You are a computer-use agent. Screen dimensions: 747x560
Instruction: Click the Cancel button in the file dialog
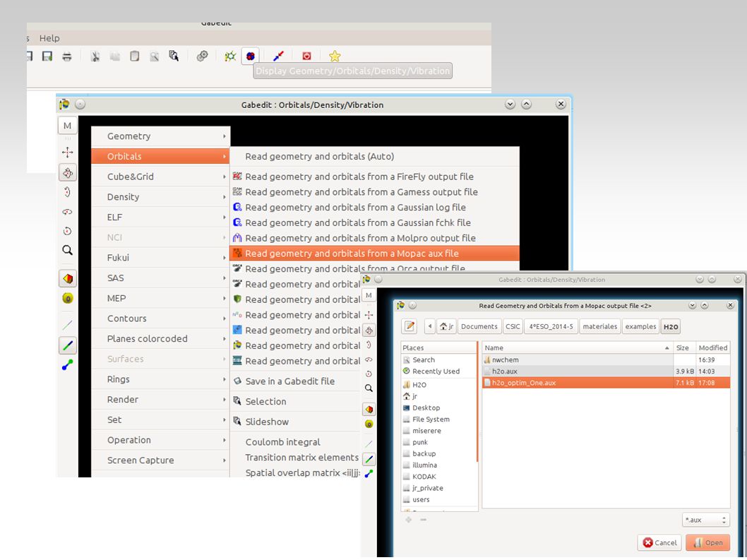(x=660, y=543)
